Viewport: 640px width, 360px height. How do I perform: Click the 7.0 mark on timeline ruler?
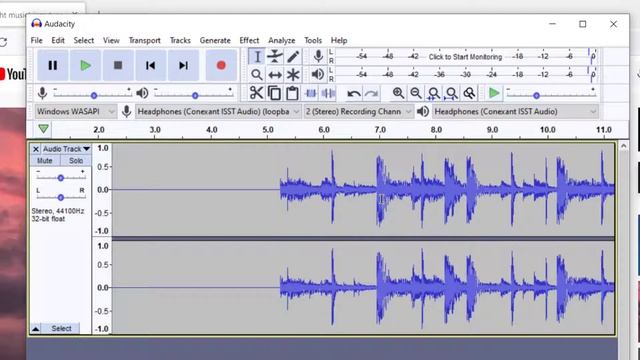click(x=380, y=130)
